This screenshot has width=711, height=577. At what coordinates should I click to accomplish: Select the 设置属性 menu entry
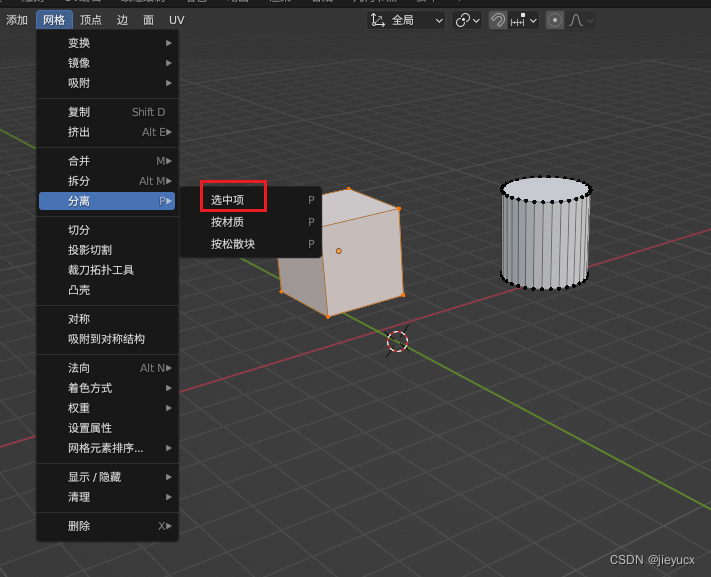click(x=107, y=428)
